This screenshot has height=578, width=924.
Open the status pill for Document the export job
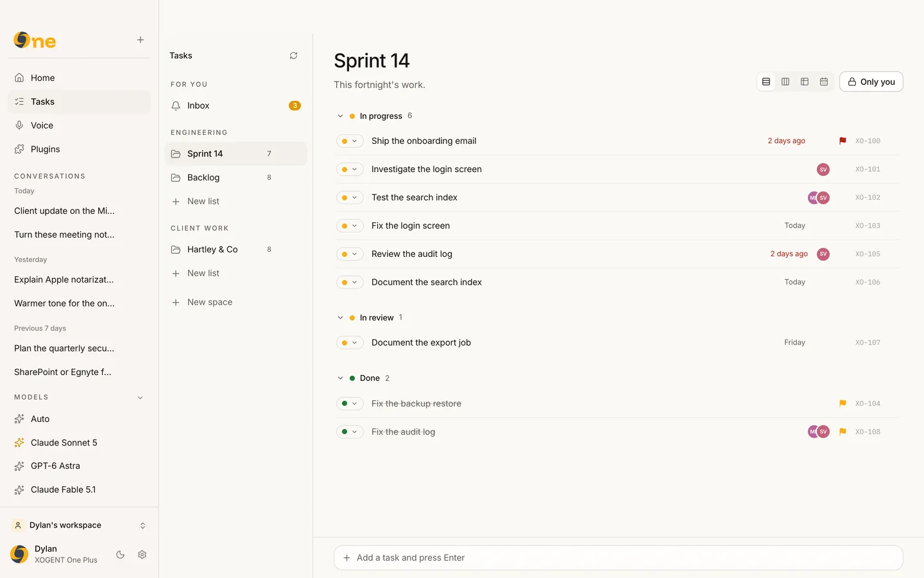coord(350,343)
